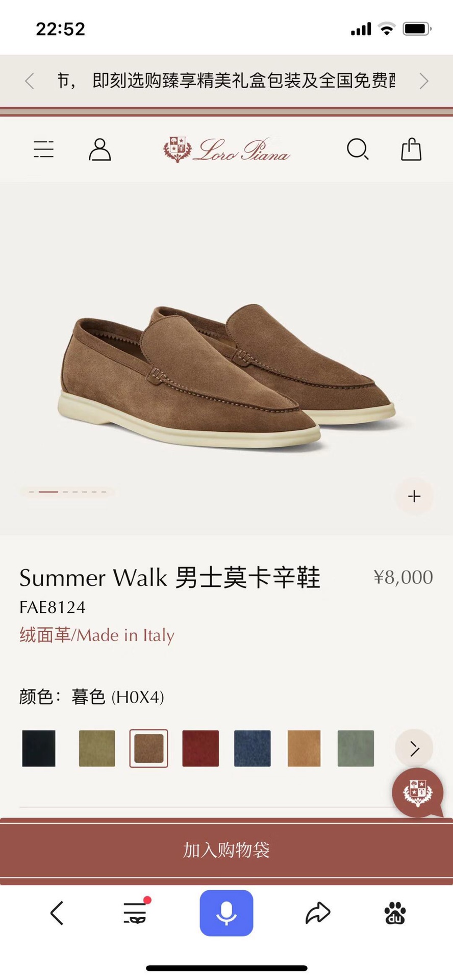Open the hamburger navigation menu
The height and width of the screenshot is (980, 453).
(x=44, y=149)
